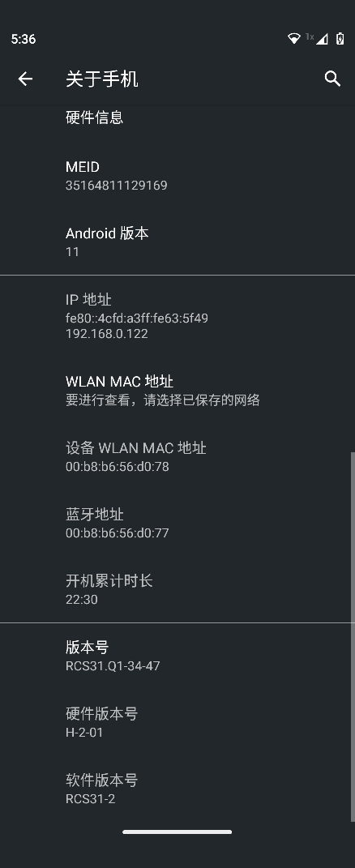Image resolution: width=355 pixels, height=868 pixels.
Task: Tap the battery charging icon
Action: coord(340,39)
